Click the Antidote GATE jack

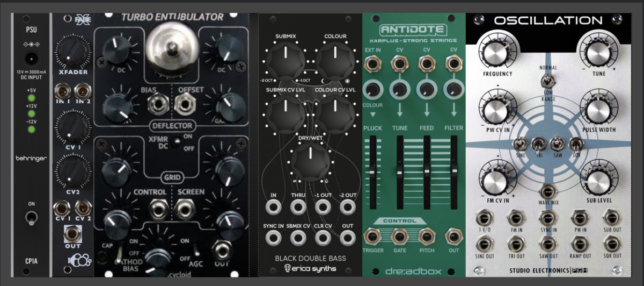[x=399, y=237]
